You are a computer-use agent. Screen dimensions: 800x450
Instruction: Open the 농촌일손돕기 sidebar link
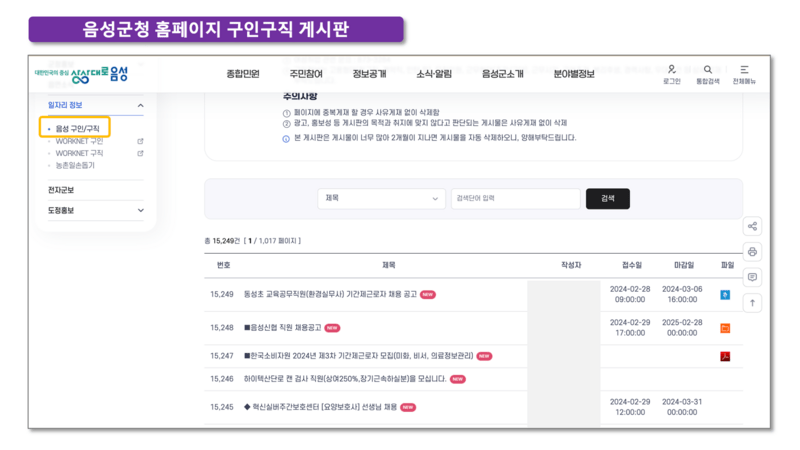[75, 165]
